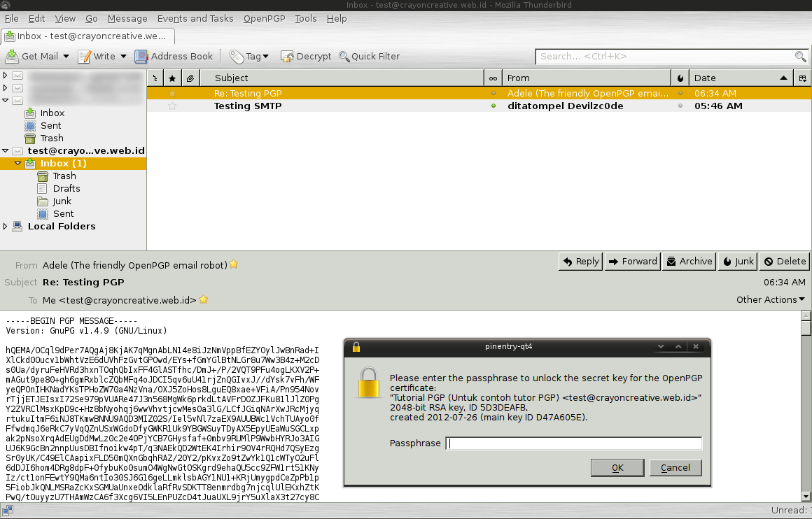Open the Other Actions dropdown
This screenshot has height=519, width=812.
[x=771, y=299]
